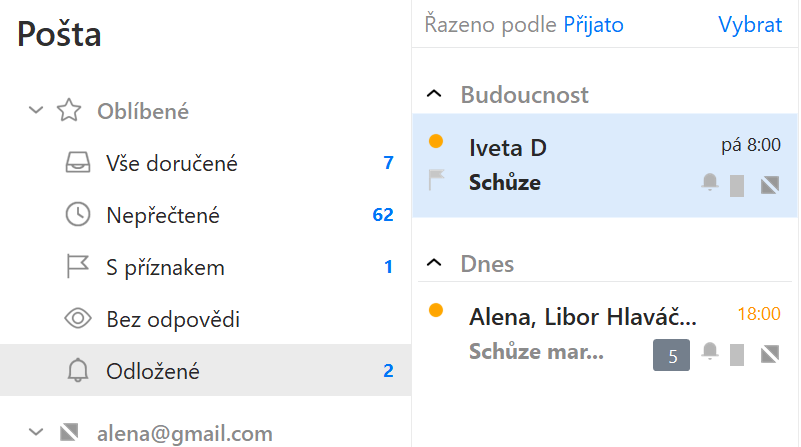Toggle the unread orange dot on Alena message
Image resolution: width=801 pixels, height=447 pixels.
point(436,310)
